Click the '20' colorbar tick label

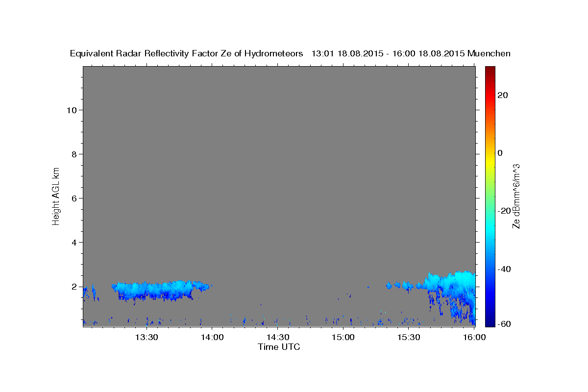[502, 95]
